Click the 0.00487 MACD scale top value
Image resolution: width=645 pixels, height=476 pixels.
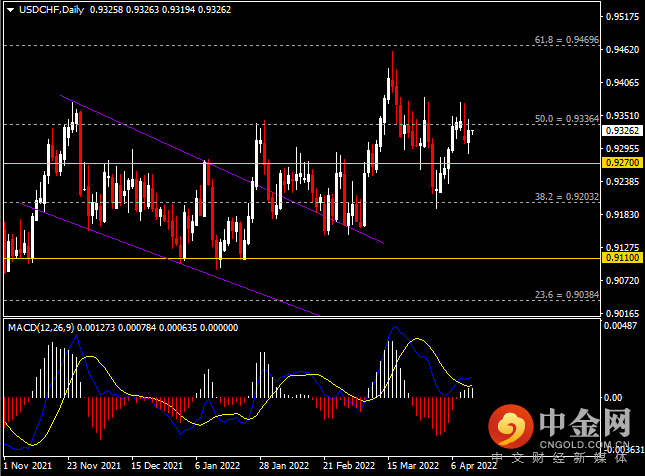pyautogui.click(x=620, y=326)
